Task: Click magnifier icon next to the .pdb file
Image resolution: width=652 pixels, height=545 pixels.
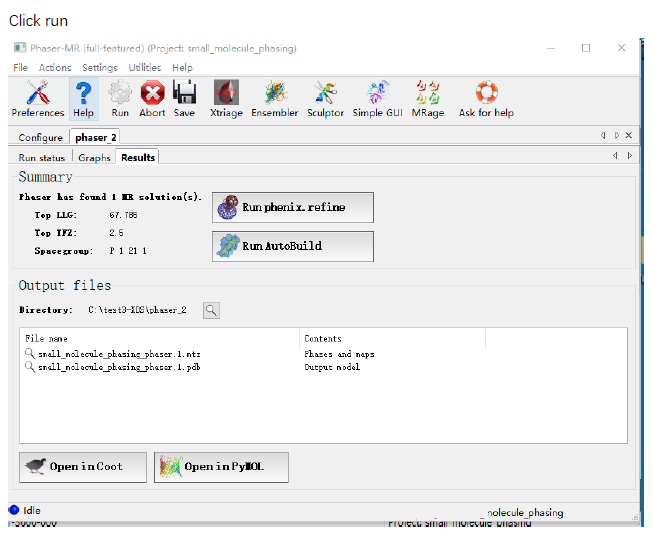Action: (x=30, y=367)
